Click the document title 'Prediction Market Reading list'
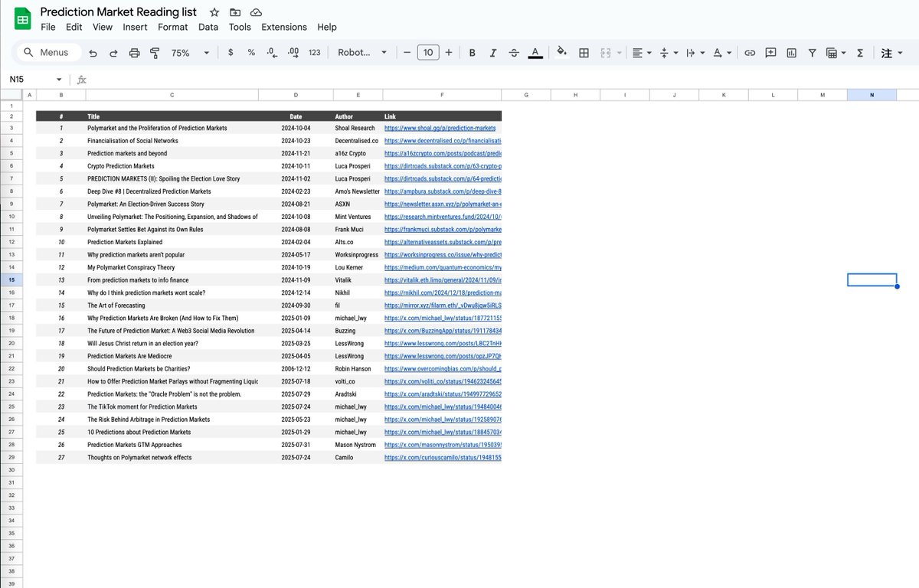919x588 pixels. pyautogui.click(x=118, y=12)
